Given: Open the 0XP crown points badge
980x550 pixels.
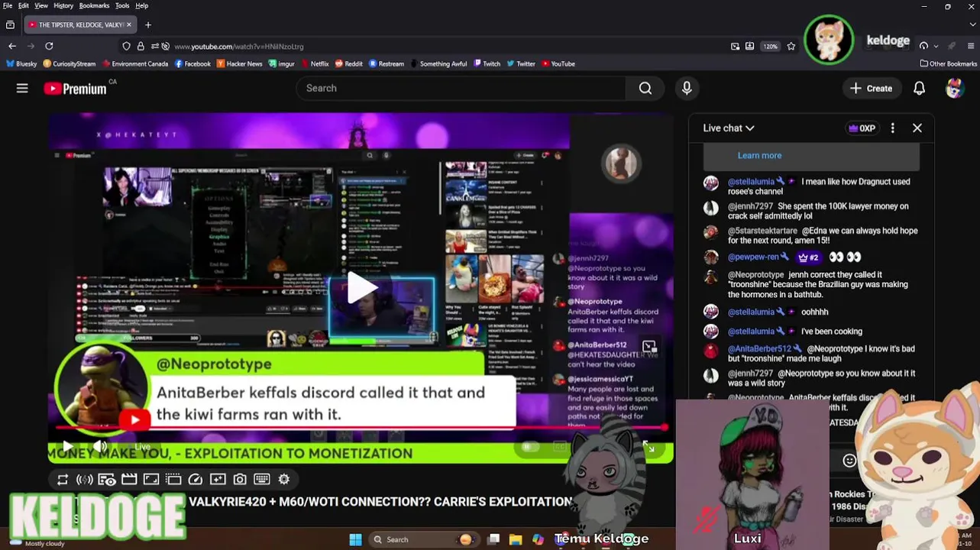Looking at the screenshot, I should coord(862,128).
